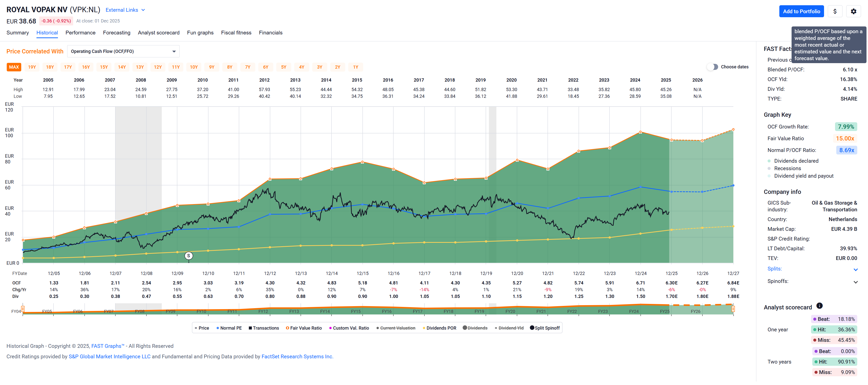Click the split marker S on chart

tap(189, 256)
